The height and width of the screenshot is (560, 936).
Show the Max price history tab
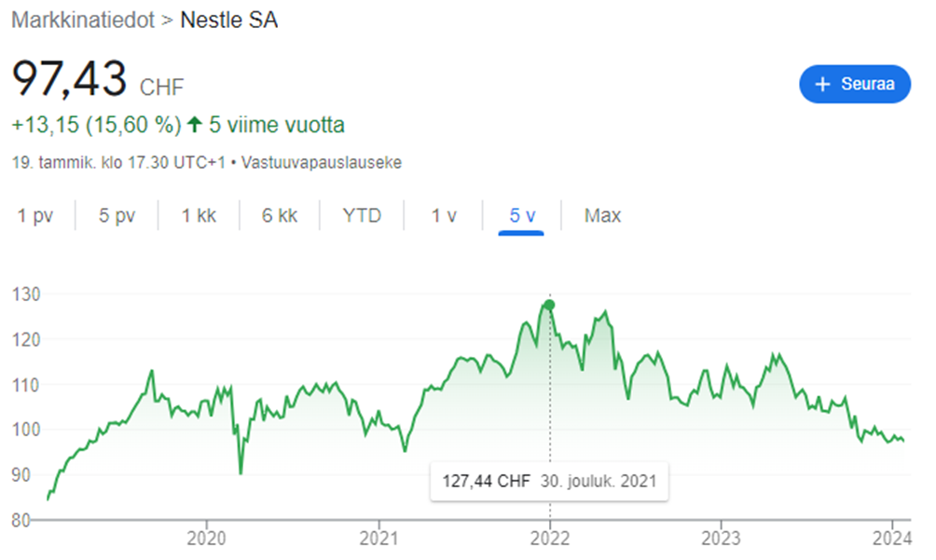(602, 216)
